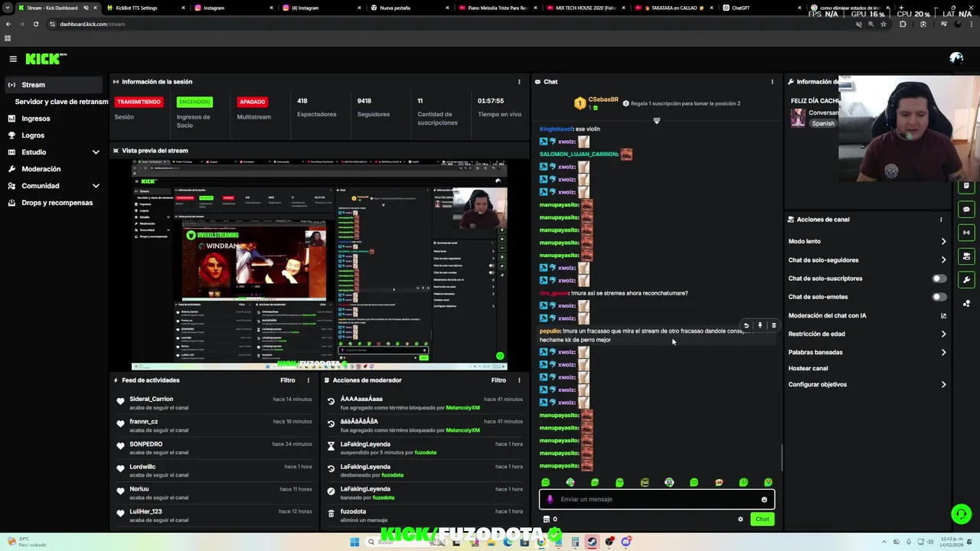The image size is (980, 551).
Task: Click the purple microphone icon in message box
Action: point(550,499)
